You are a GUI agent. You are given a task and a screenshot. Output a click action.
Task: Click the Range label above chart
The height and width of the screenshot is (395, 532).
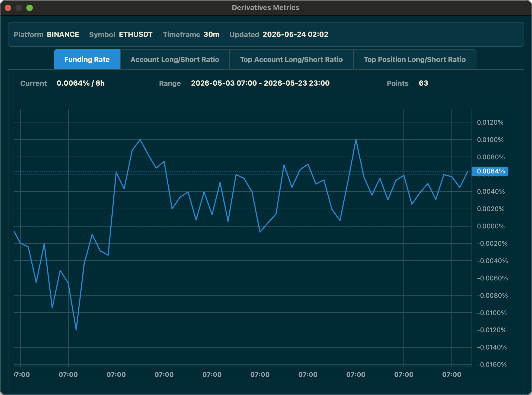coord(170,83)
